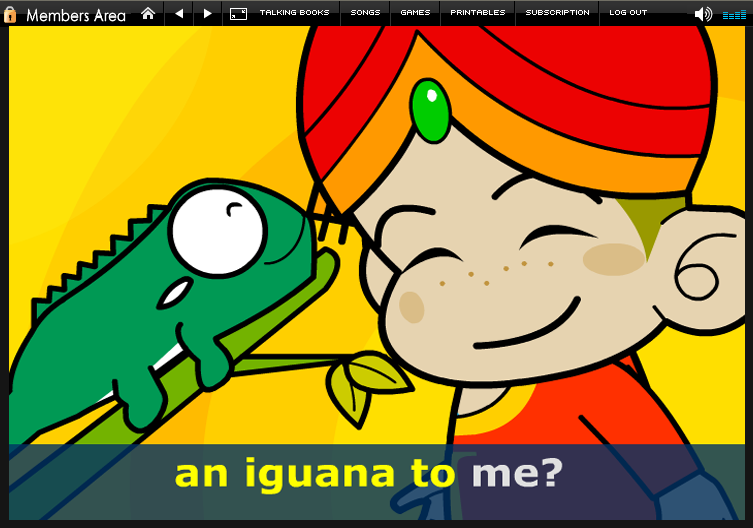
Task: Open the Subscription page
Action: [557, 13]
